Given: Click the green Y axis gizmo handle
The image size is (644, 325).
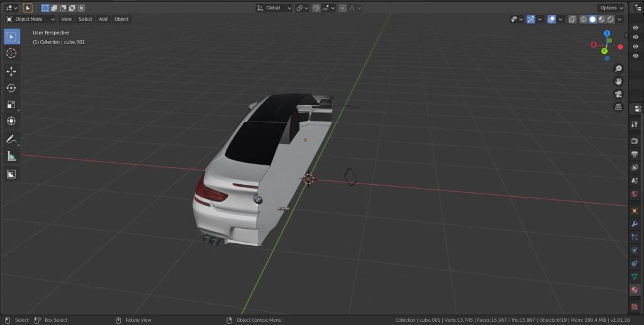Looking at the screenshot, I should (604, 51).
